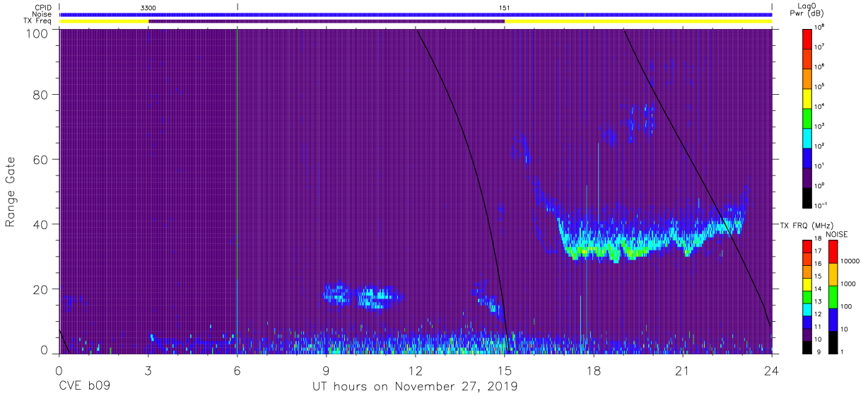This screenshot has width=868, height=401.
Task: Click the 18 hour tick label
Action: 594,371
